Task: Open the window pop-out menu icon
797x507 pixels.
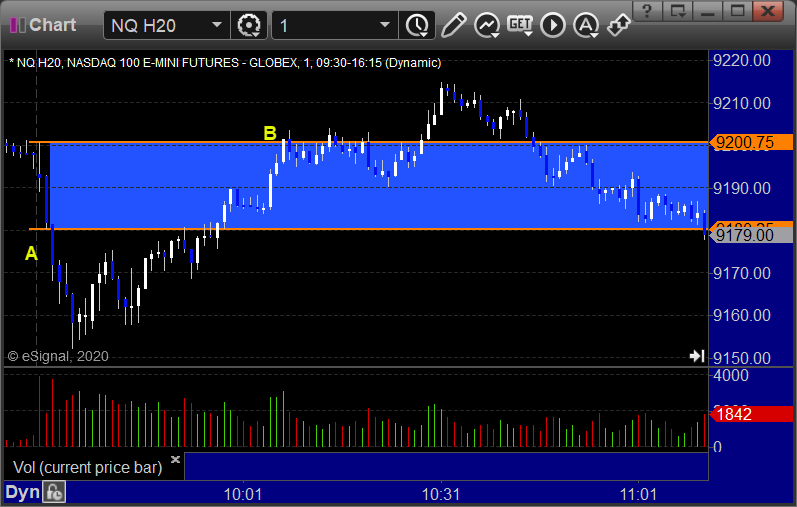Action: [678, 11]
